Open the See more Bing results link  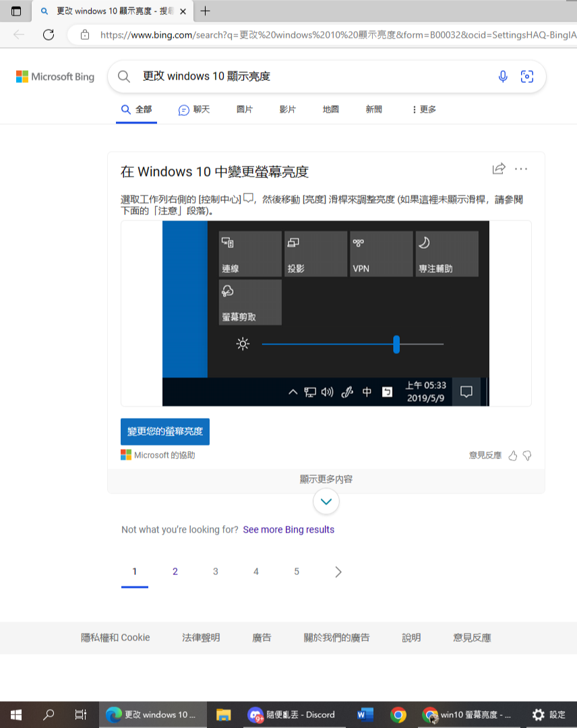288,530
